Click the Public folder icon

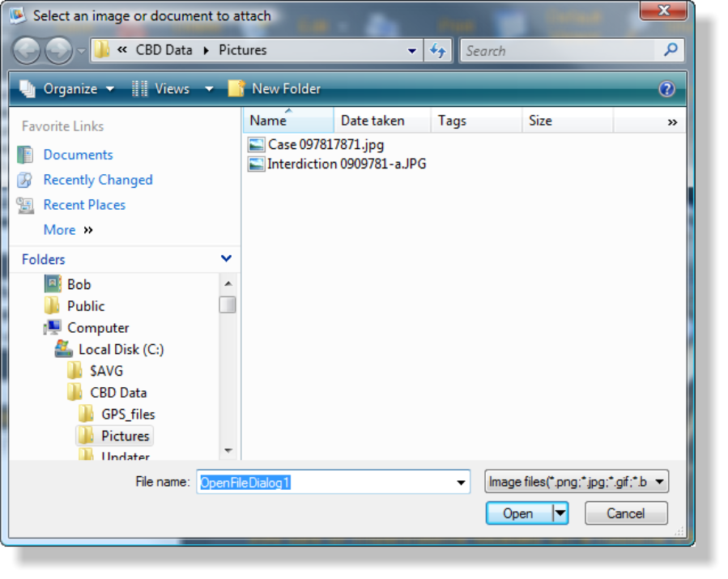[x=52, y=305]
